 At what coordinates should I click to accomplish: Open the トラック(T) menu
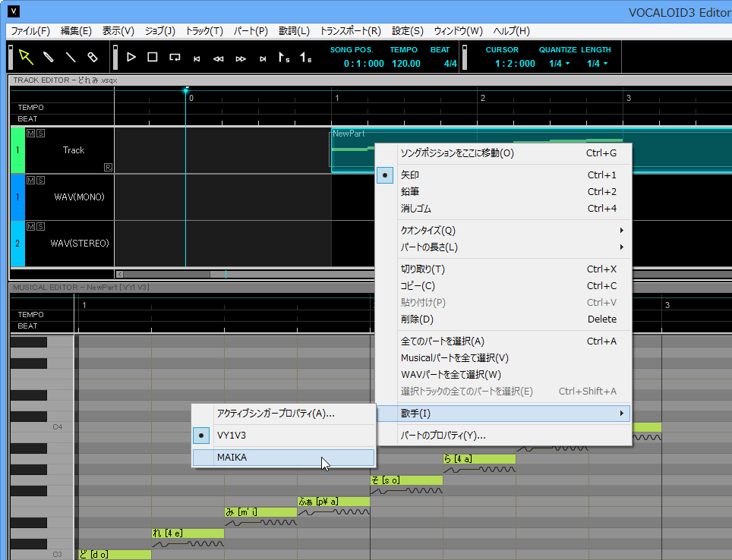coord(204,31)
